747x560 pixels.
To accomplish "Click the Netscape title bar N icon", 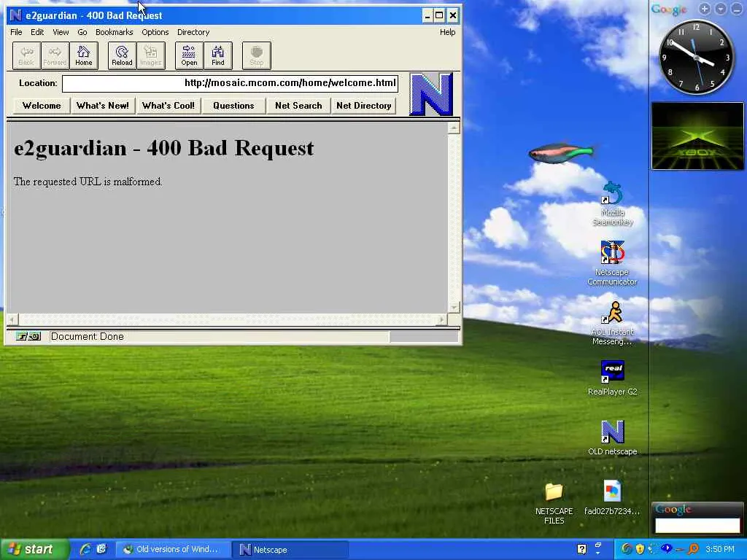I will 15,15.
